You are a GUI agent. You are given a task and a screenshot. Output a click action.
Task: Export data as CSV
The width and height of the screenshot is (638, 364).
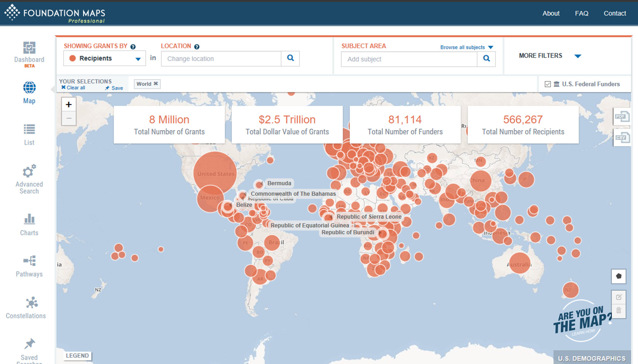pyautogui.click(x=622, y=138)
